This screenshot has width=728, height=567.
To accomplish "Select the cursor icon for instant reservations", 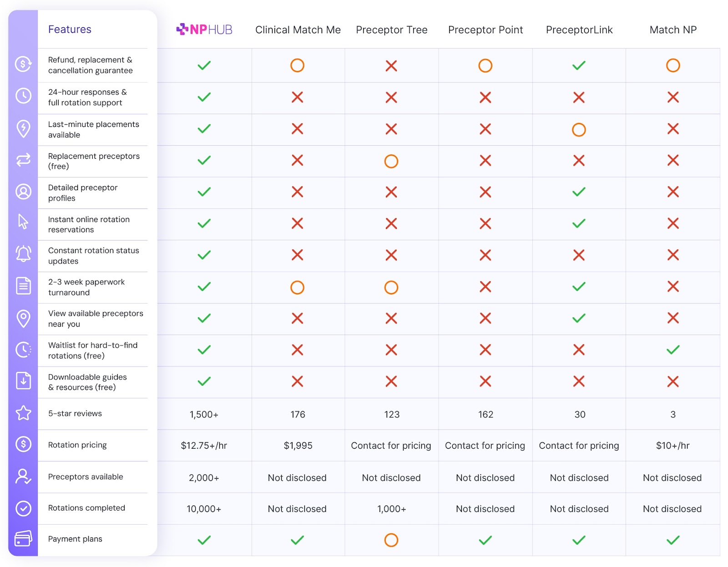I will 23,222.
